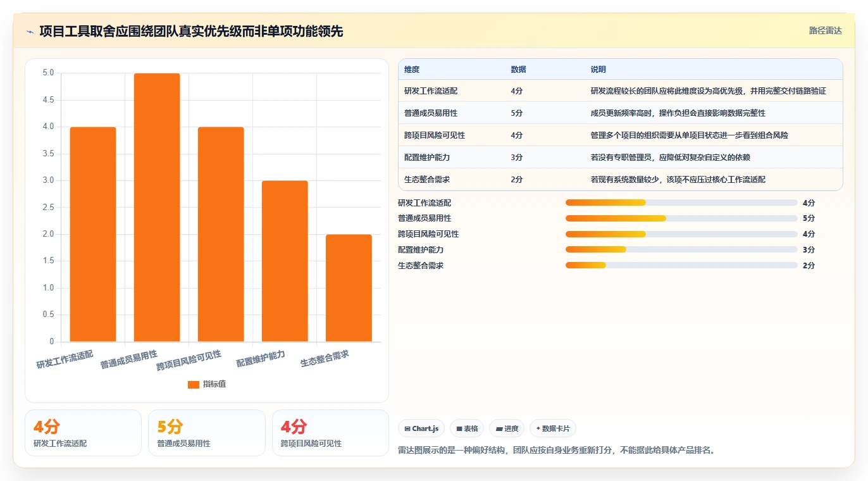Click the 跨项目风险可见性 bar in chart
The height and width of the screenshot is (481, 868).
click(221, 234)
